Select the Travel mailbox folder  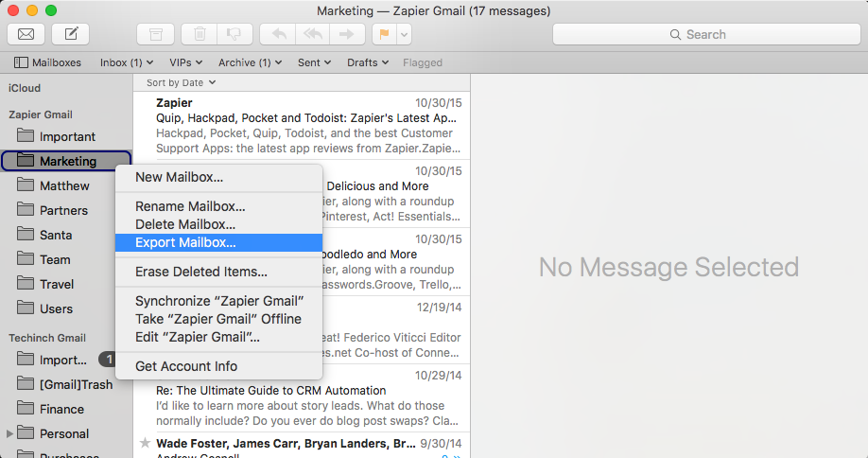pyautogui.click(x=66, y=284)
